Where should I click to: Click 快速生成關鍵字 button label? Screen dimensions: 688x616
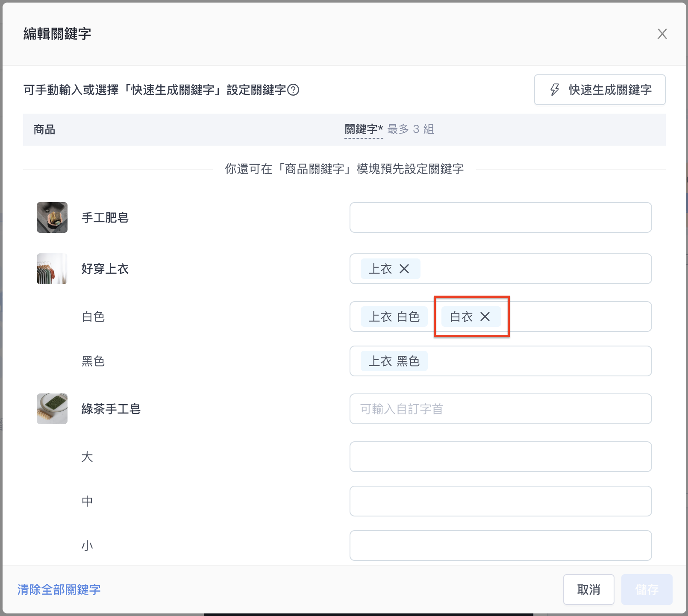(x=610, y=90)
